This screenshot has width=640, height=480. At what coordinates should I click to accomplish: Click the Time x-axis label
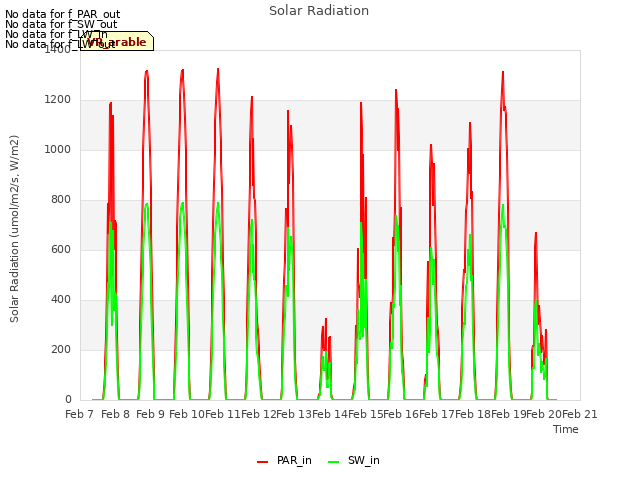(566, 429)
